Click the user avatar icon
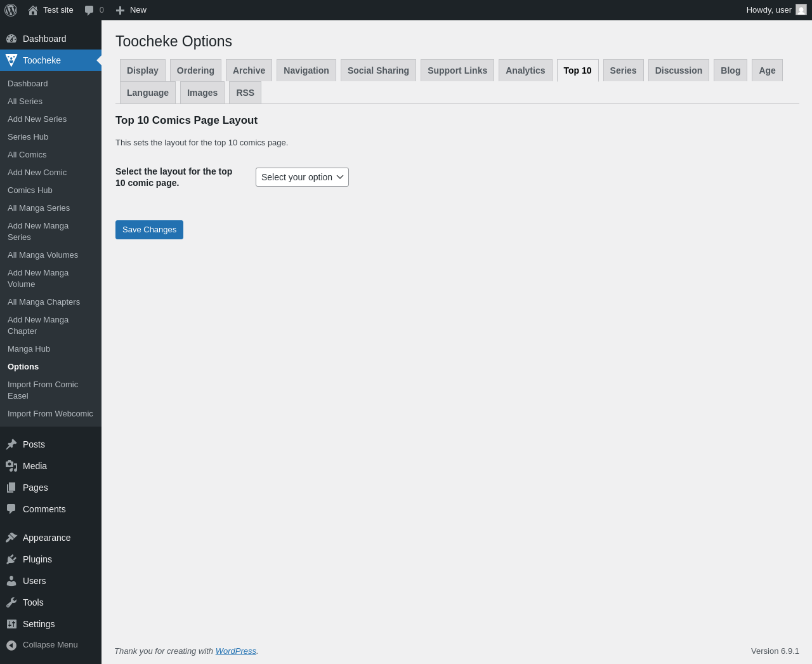 (801, 10)
